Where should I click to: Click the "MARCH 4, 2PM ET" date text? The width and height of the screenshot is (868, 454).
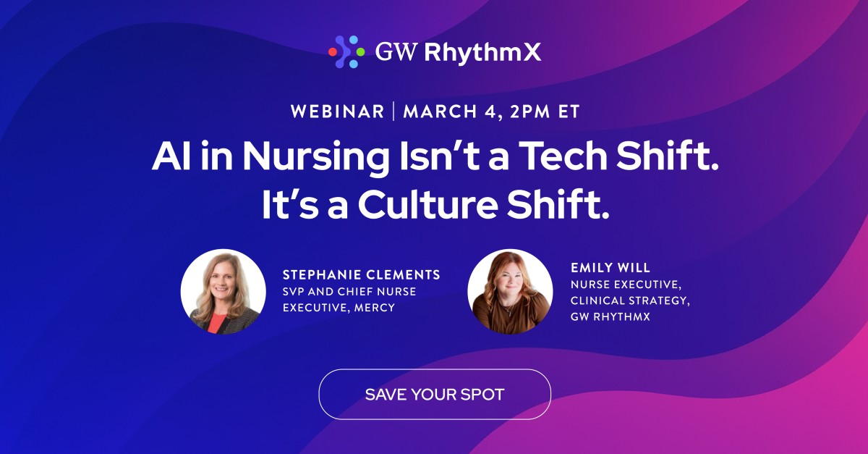490,112
